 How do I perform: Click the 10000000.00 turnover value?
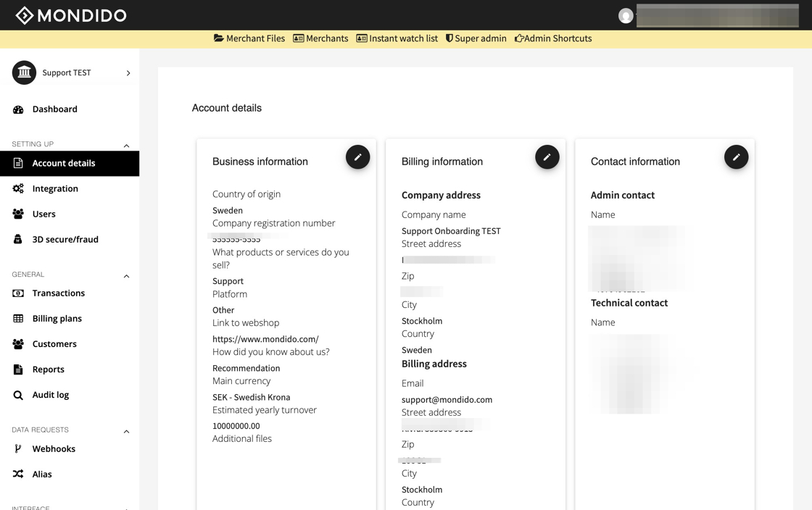click(x=236, y=426)
